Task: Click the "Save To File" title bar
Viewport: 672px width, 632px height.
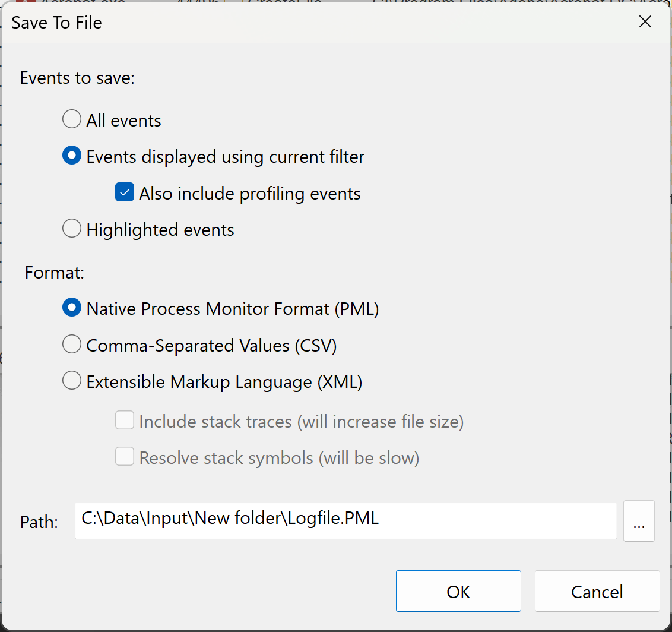Action: click(x=56, y=22)
